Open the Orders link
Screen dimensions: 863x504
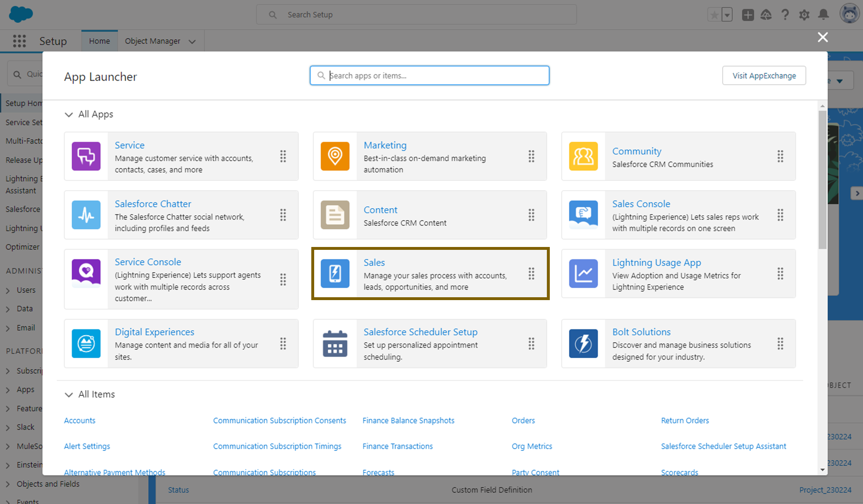(523, 420)
